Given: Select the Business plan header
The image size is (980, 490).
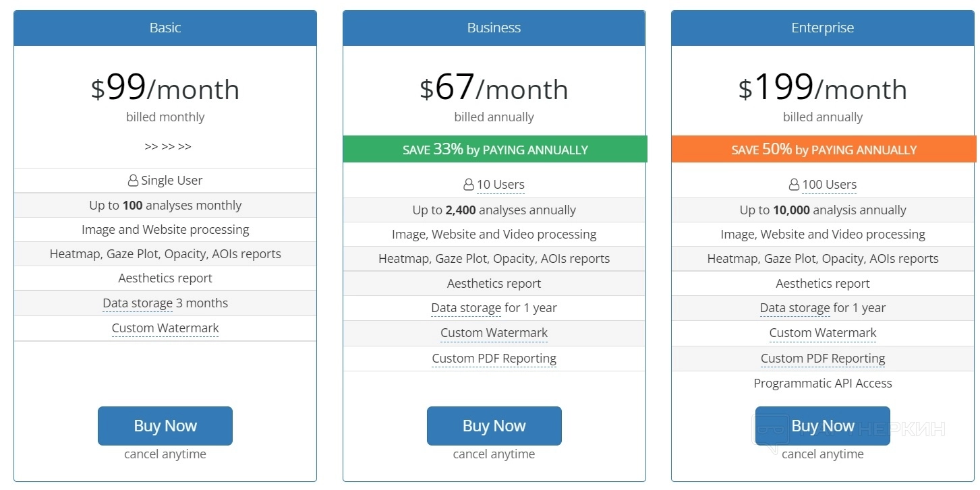Looking at the screenshot, I should (x=494, y=28).
